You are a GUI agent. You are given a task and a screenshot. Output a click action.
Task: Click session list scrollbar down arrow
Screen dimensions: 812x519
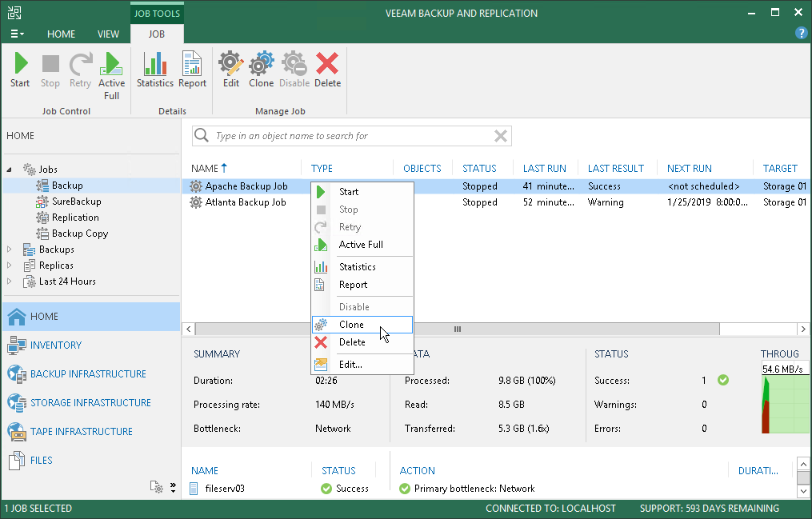click(803, 491)
